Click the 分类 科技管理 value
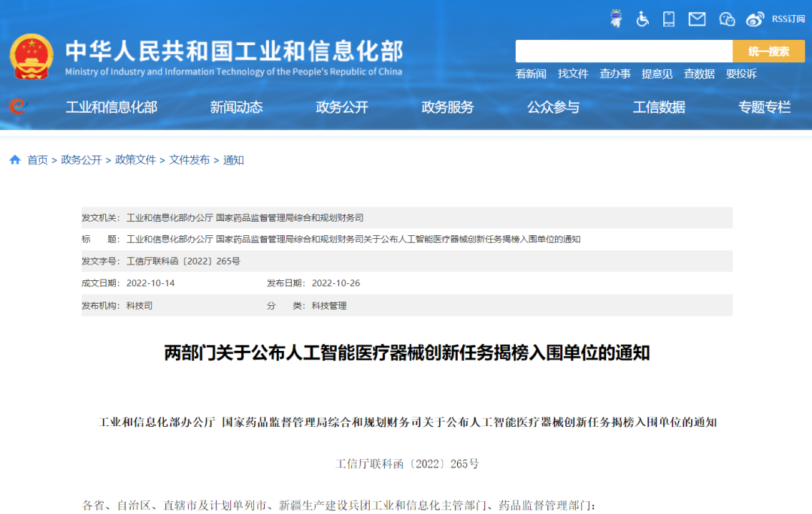Image resolution: width=812 pixels, height=514 pixels. pyautogui.click(x=329, y=306)
